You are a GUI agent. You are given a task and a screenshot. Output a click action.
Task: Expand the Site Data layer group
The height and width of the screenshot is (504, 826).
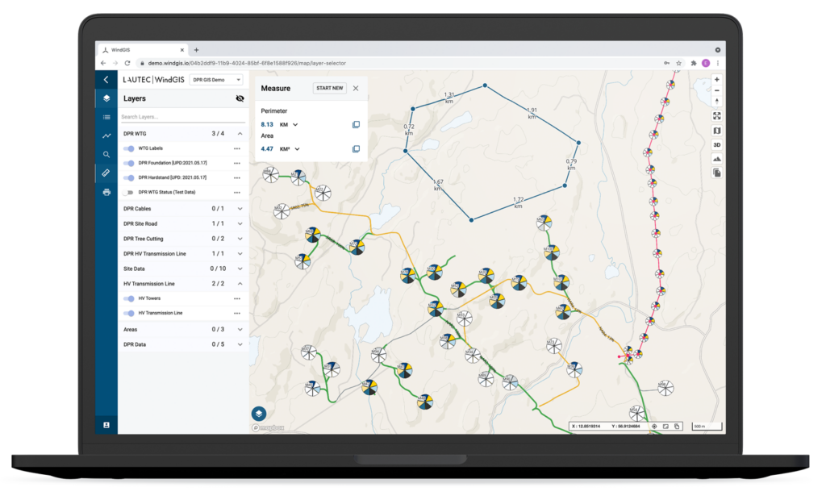(240, 269)
